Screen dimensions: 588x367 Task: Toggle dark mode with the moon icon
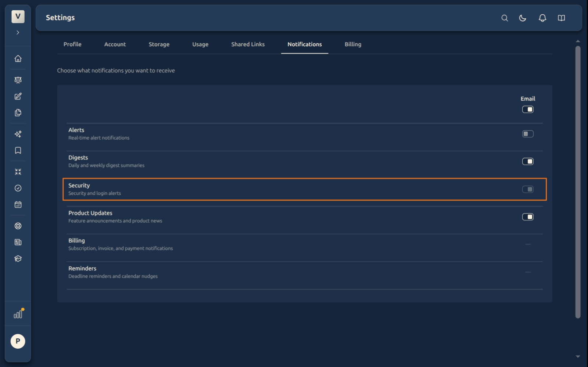coord(523,18)
